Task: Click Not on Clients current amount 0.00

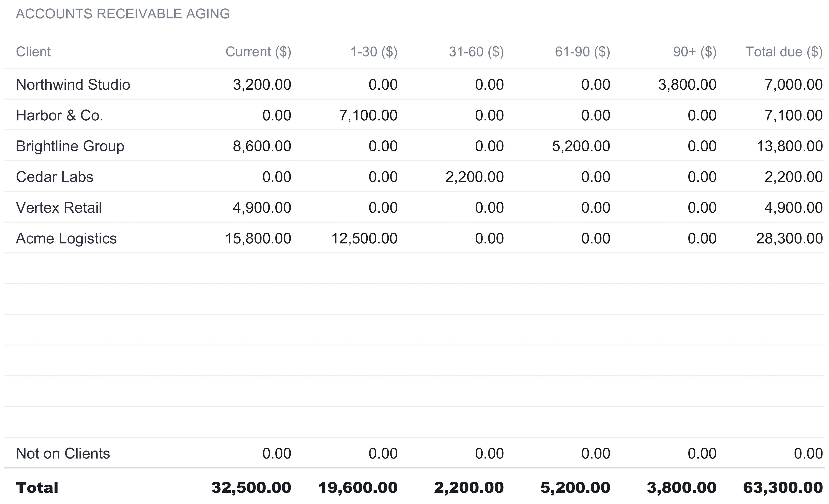Action: point(277,454)
